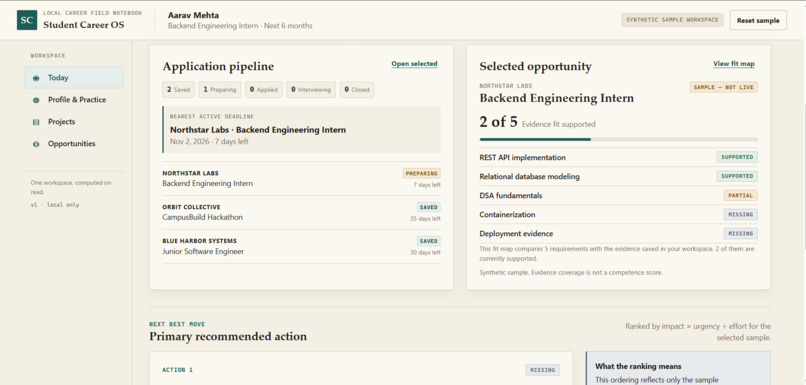
Task: Open the Projects section
Action: coord(74,122)
